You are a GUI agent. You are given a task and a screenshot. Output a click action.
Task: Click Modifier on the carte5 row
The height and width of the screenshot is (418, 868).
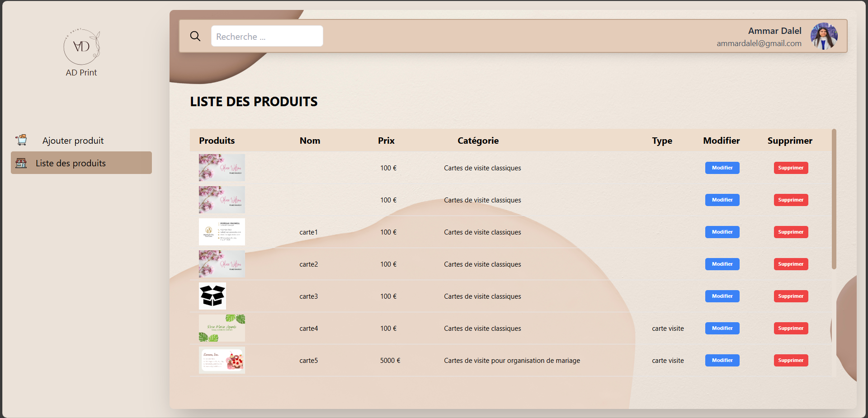722,360
